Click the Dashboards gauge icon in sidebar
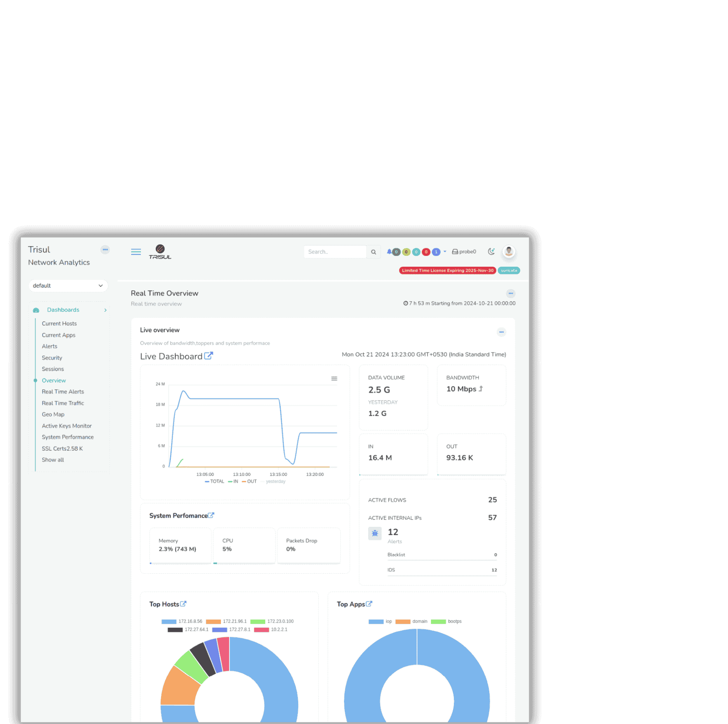Screen dimensions: 728x724 (36, 310)
